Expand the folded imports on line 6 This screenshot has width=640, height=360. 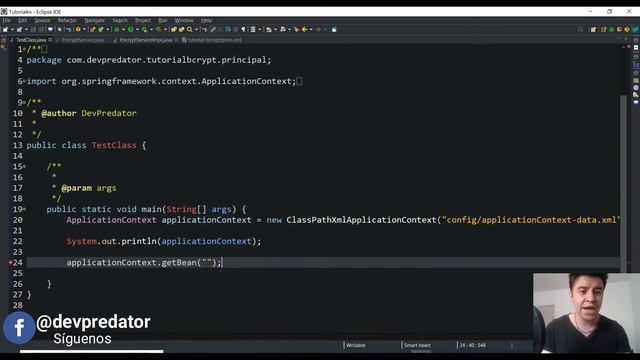pos(24,81)
